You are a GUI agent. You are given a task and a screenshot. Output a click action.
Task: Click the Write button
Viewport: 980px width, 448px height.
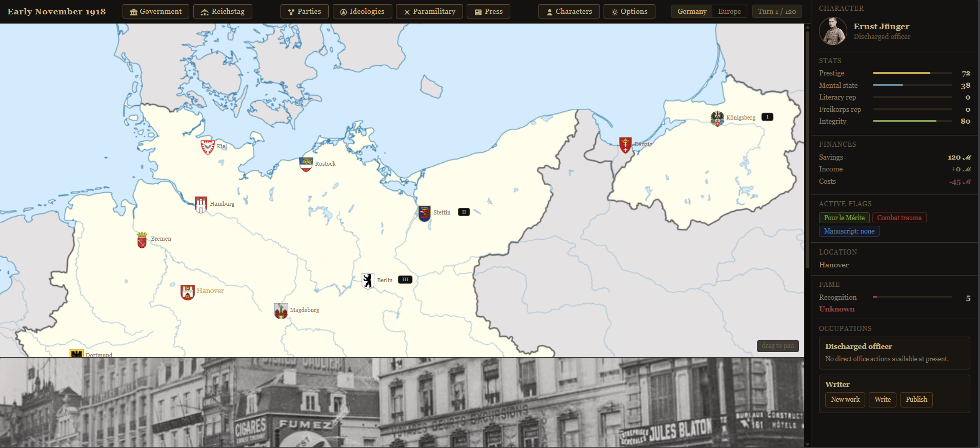tap(883, 400)
